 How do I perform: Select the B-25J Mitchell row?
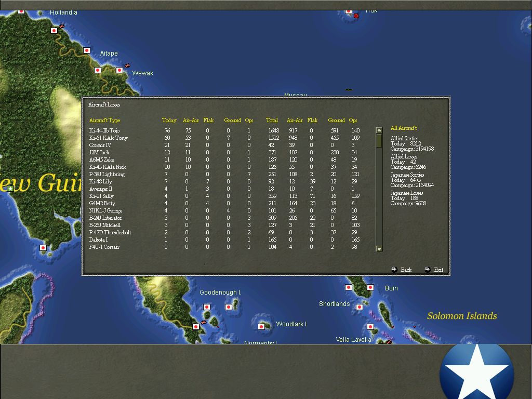coord(224,225)
